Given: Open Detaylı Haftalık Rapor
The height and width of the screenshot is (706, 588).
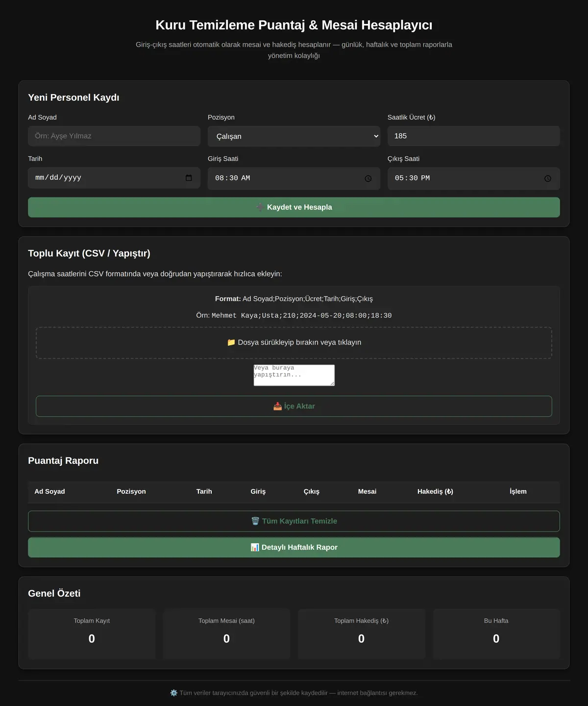Looking at the screenshot, I should 294,548.
